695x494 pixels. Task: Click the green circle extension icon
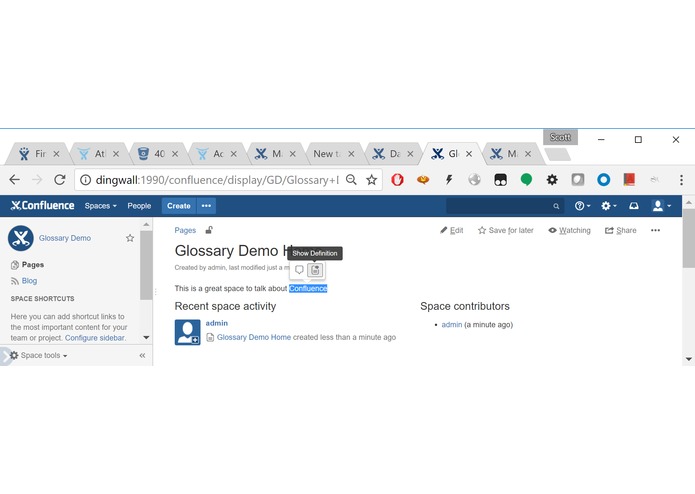point(526,179)
